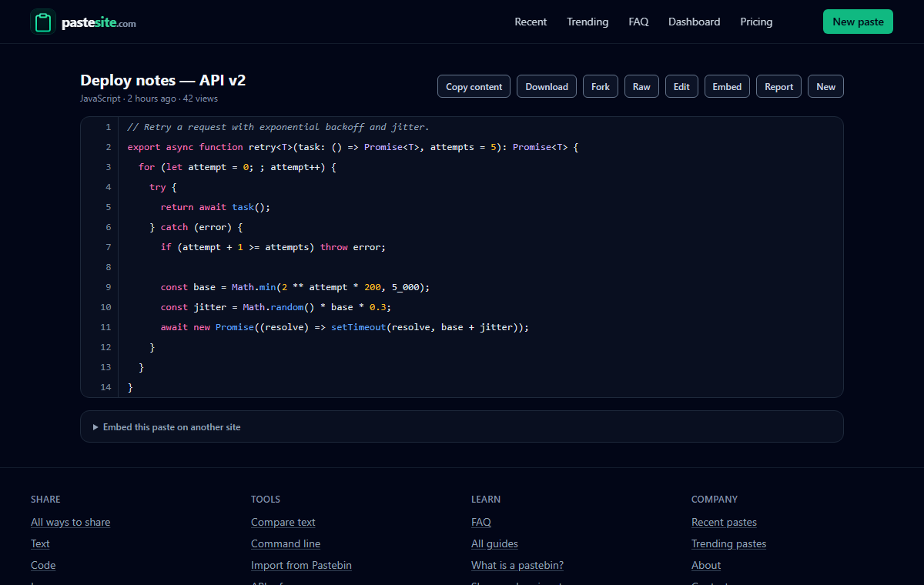924x585 pixels.
Task: Click the Copy content button
Action: [x=474, y=86]
